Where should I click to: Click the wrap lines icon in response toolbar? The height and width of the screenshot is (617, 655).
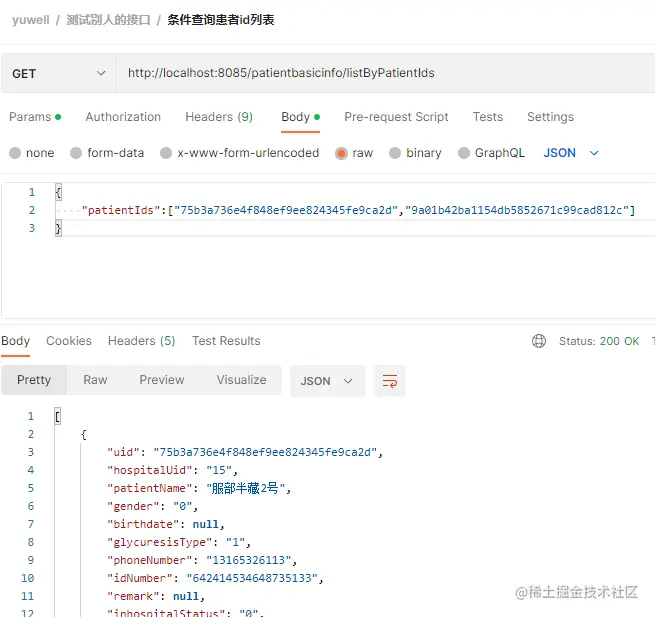click(390, 381)
